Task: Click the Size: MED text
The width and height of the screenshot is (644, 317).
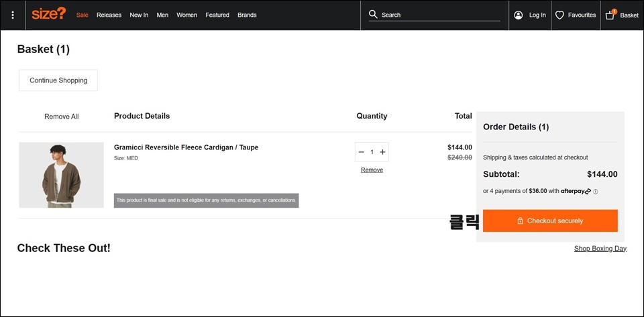Action: pos(126,158)
